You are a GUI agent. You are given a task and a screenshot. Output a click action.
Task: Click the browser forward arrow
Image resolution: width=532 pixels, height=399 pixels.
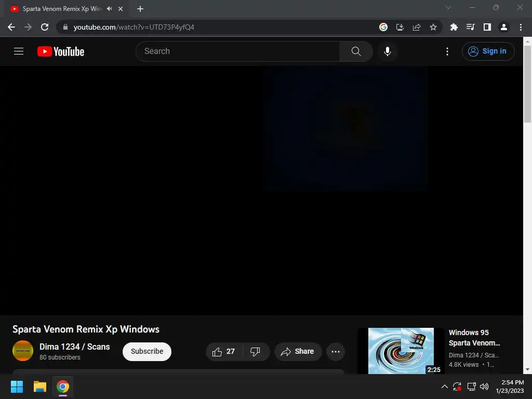coord(28,27)
